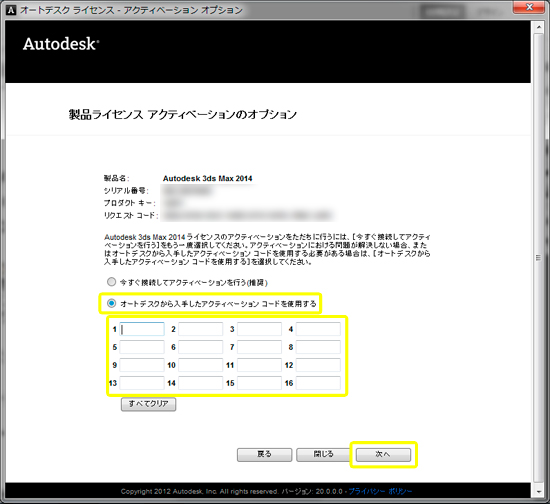The height and width of the screenshot is (504, 550).
Task: Proceed with the 次へ (Next) button
Action: click(x=383, y=455)
